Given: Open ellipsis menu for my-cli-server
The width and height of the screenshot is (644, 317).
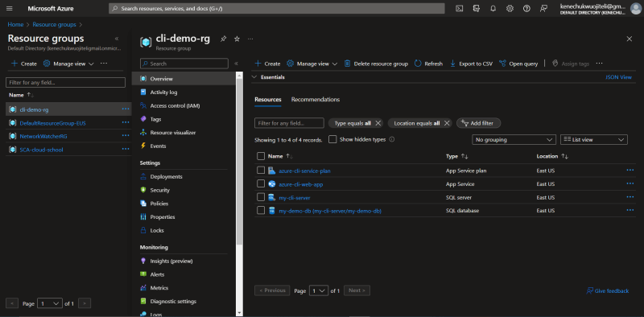Looking at the screenshot, I should coord(630,197).
